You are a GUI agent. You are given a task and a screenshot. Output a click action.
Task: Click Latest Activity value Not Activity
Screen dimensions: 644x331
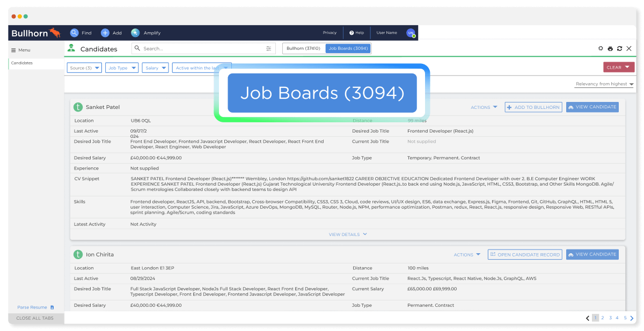[143, 224]
